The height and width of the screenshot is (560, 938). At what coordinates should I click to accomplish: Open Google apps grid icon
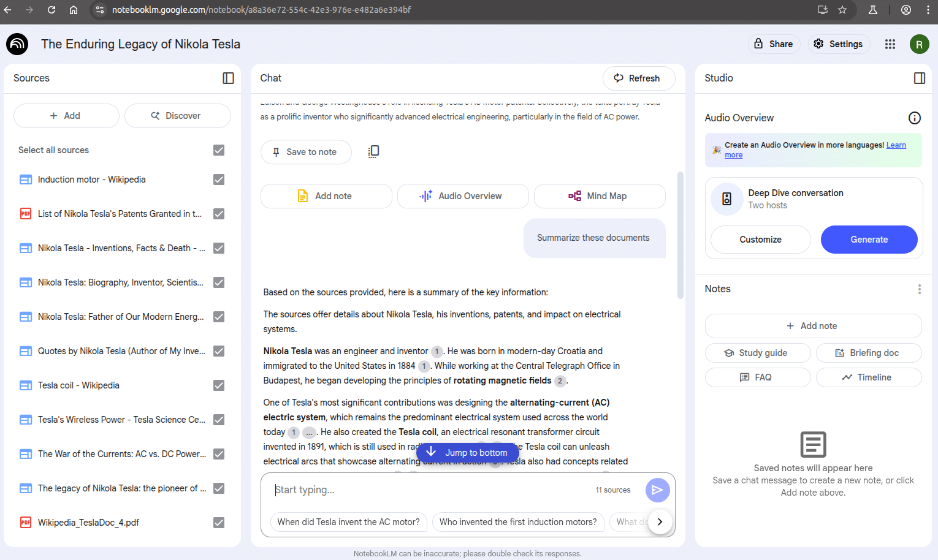[890, 44]
